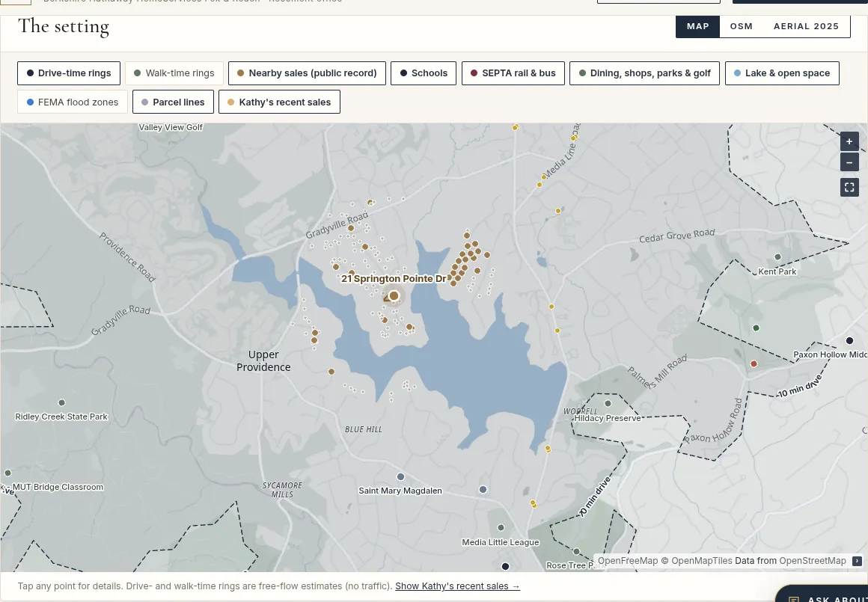Image resolution: width=868 pixels, height=602 pixels.
Task: Collapse the map attribution arrow
Action: pyautogui.click(x=857, y=561)
